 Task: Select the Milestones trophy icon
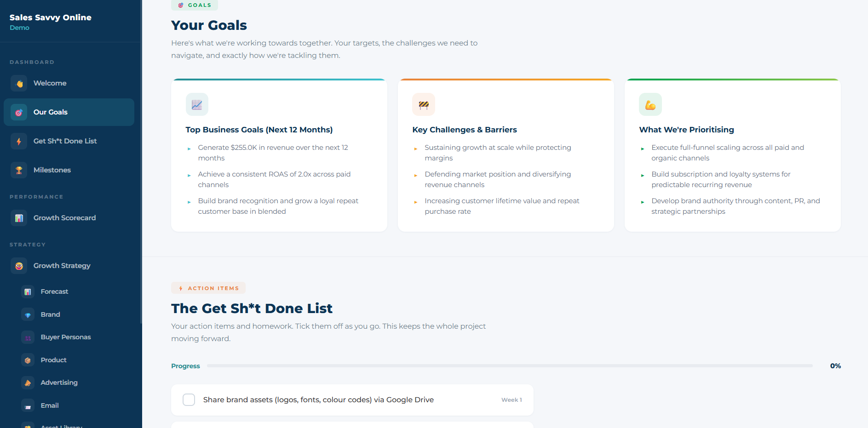pos(19,170)
